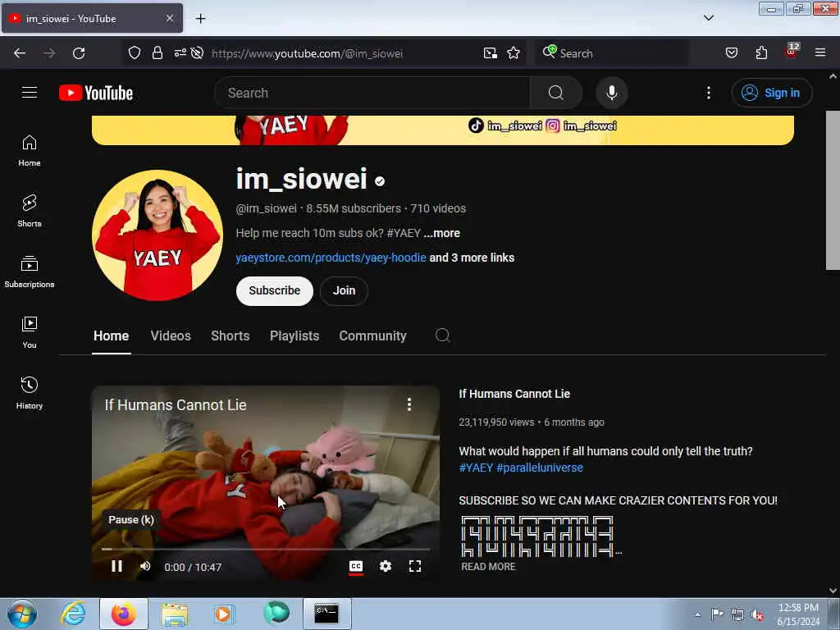Open Command Prompt taskbar window
The height and width of the screenshot is (630, 840).
coord(326,614)
